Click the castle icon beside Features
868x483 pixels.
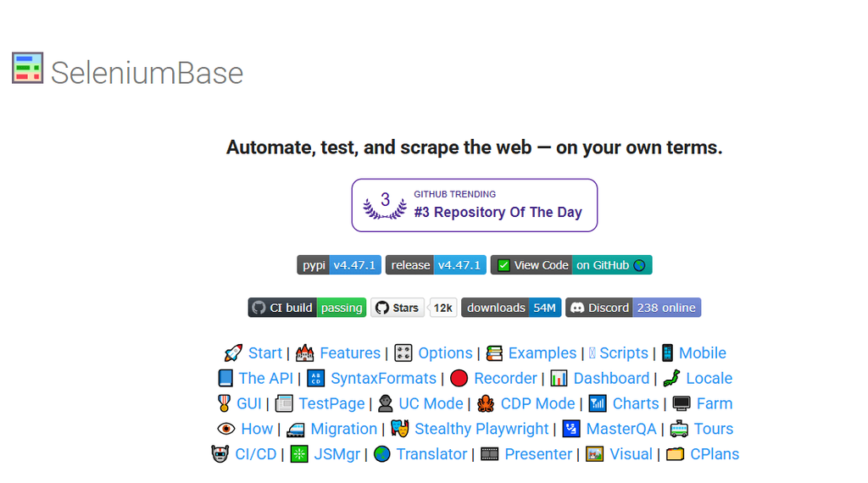304,353
